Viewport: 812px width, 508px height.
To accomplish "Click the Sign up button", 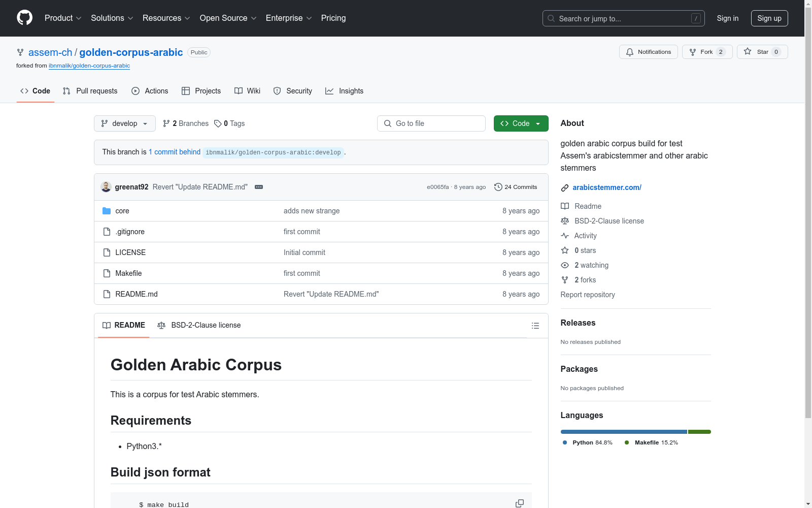I will [769, 18].
